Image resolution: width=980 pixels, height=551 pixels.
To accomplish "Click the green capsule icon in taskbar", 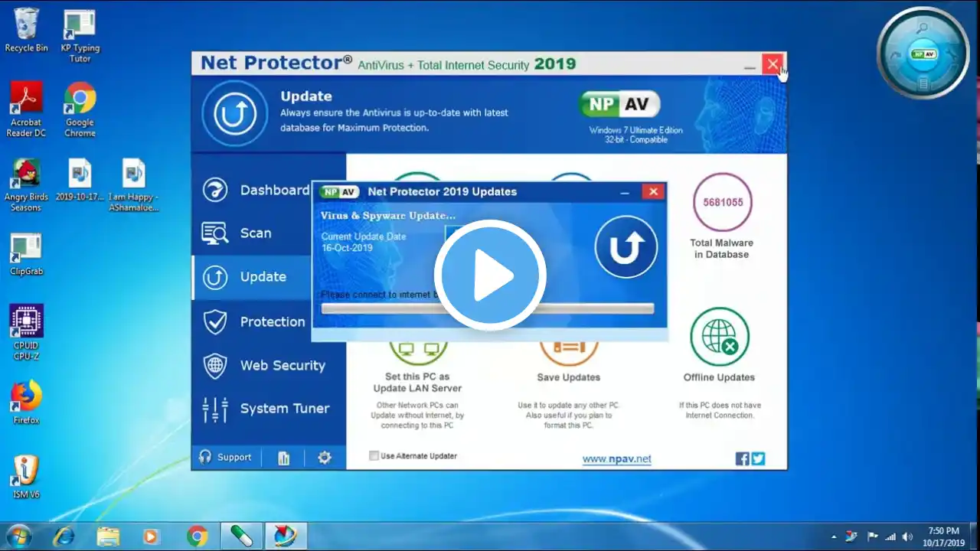I will pyautogui.click(x=242, y=536).
